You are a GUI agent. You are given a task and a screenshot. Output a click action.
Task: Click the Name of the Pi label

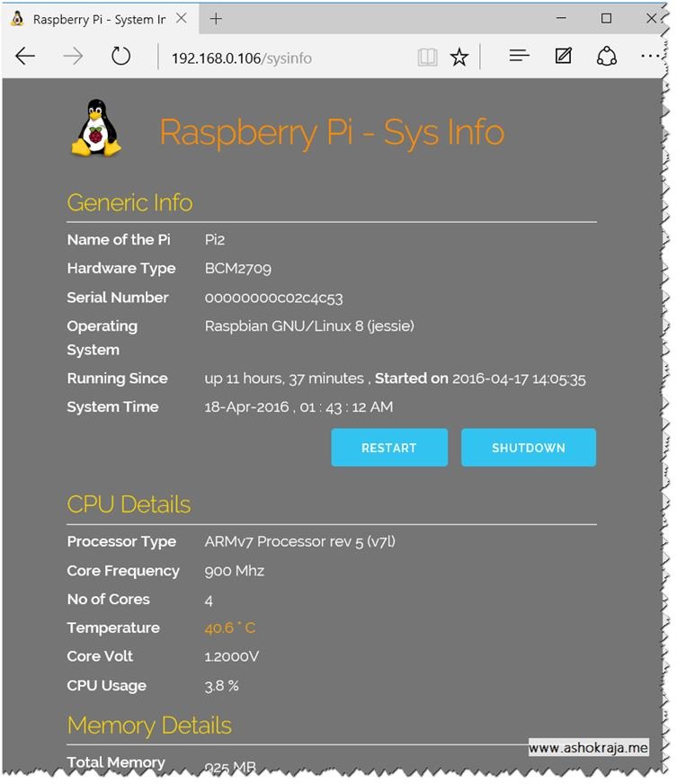point(119,239)
